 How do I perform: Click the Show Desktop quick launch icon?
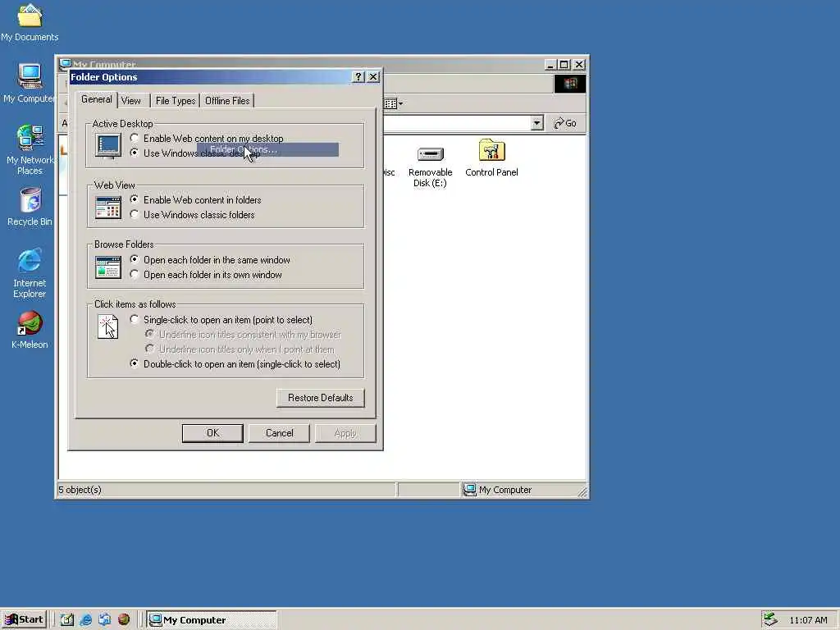click(x=67, y=620)
